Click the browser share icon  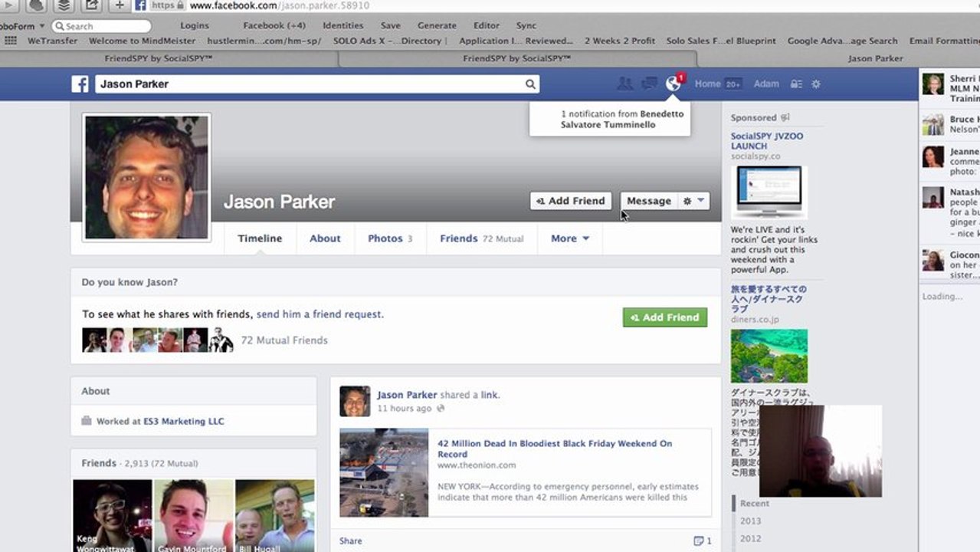pyautogui.click(x=91, y=5)
